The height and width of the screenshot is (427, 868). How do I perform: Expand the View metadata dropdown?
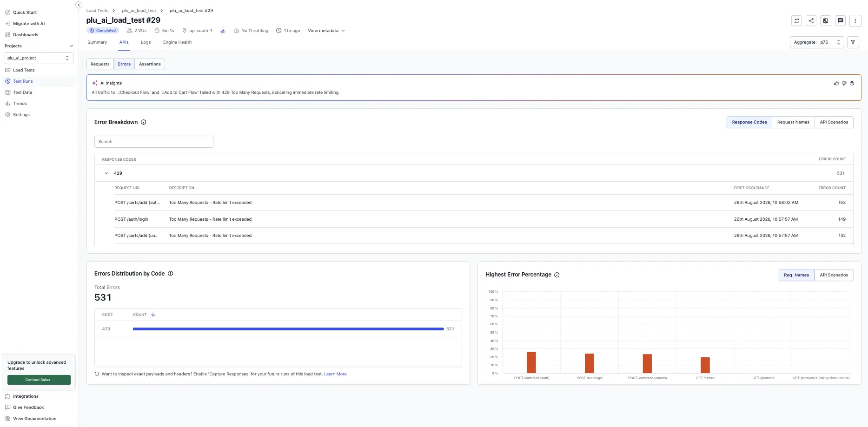(326, 31)
